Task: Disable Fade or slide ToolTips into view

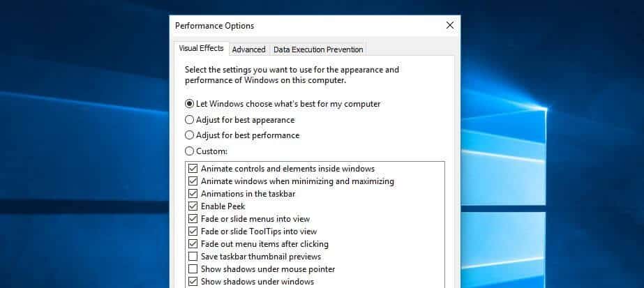Action: [193, 232]
